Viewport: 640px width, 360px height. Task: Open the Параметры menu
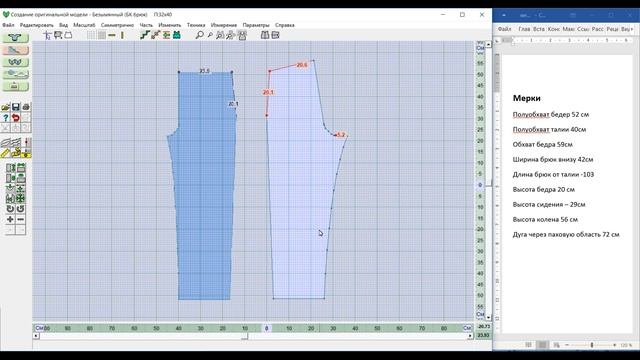pos(256,25)
